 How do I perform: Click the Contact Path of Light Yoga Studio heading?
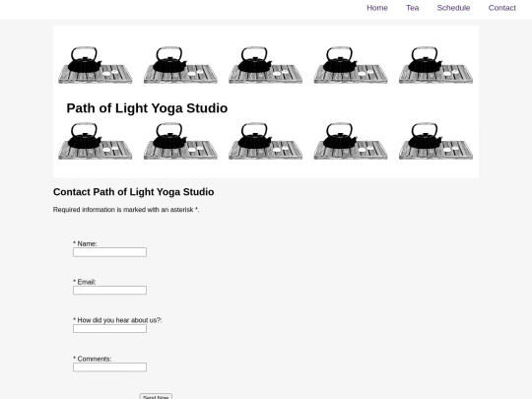pos(133,192)
